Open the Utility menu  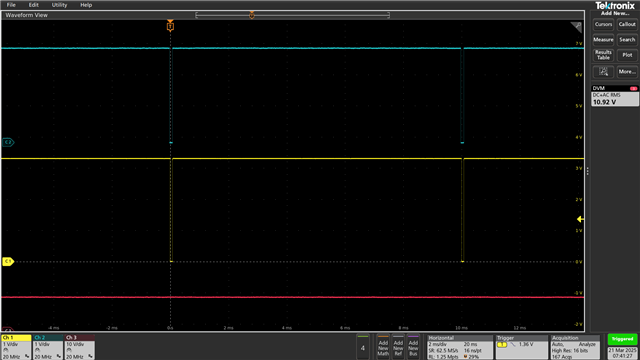pos(59,5)
